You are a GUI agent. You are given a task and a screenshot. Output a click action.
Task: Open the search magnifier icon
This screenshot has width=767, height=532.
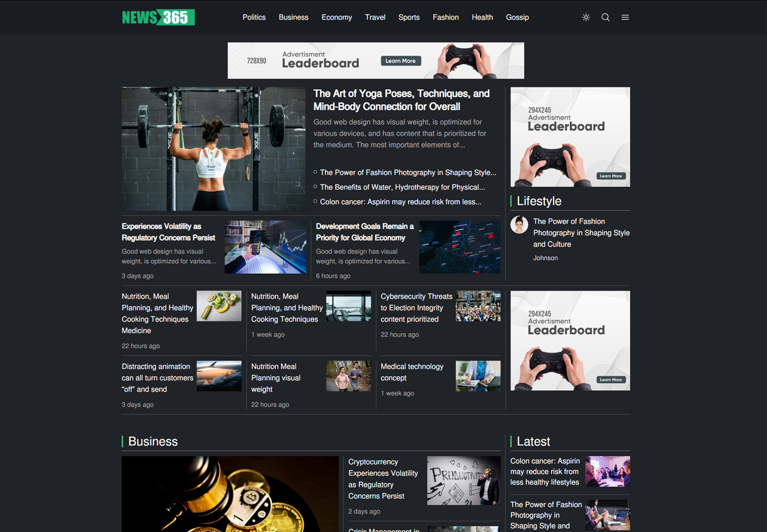[x=606, y=17]
